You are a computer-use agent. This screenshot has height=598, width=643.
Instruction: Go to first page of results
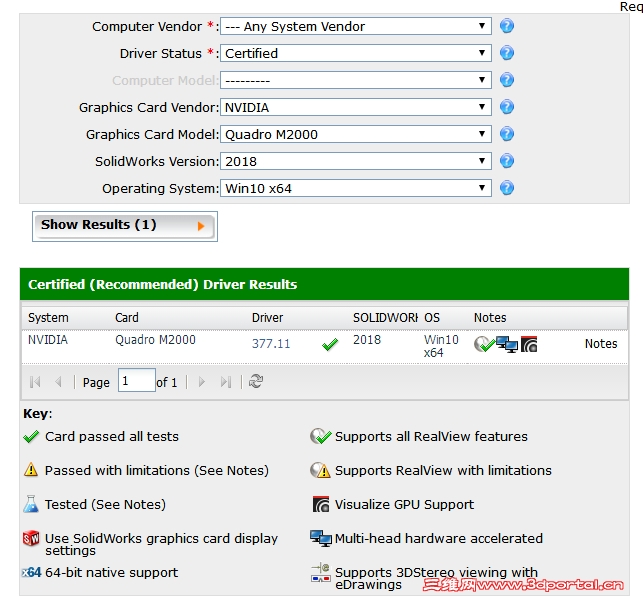pos(35,382)
